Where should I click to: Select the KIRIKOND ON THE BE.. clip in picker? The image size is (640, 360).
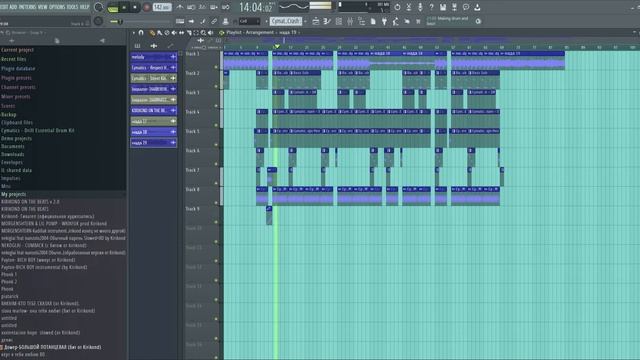click(x=153, y=111)
